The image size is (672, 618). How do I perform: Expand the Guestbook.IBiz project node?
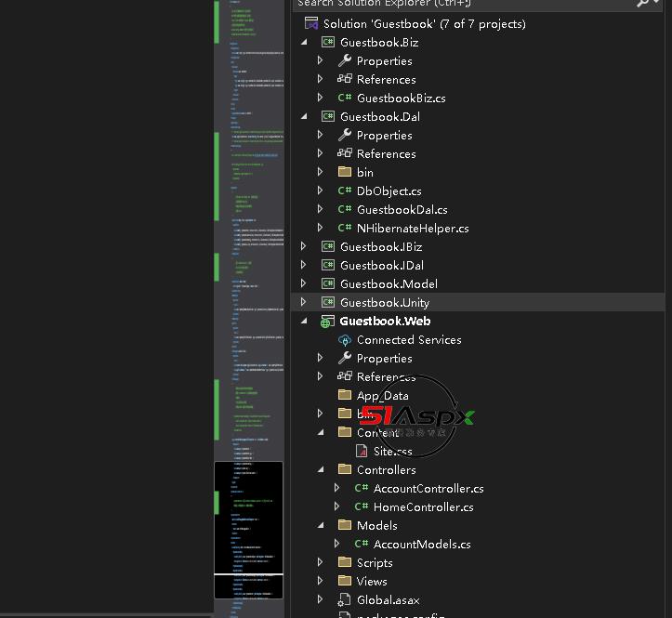tap(304, 246)
